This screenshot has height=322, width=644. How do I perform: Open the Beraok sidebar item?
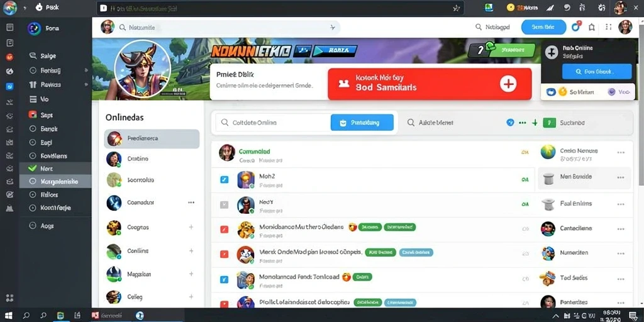(x=43, y=128)
